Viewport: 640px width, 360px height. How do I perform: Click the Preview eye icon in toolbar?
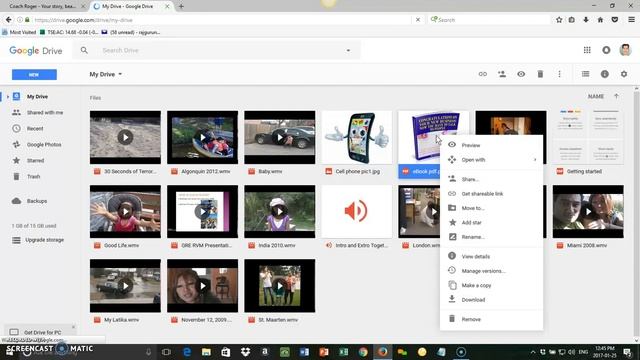(x=521, y=74)
